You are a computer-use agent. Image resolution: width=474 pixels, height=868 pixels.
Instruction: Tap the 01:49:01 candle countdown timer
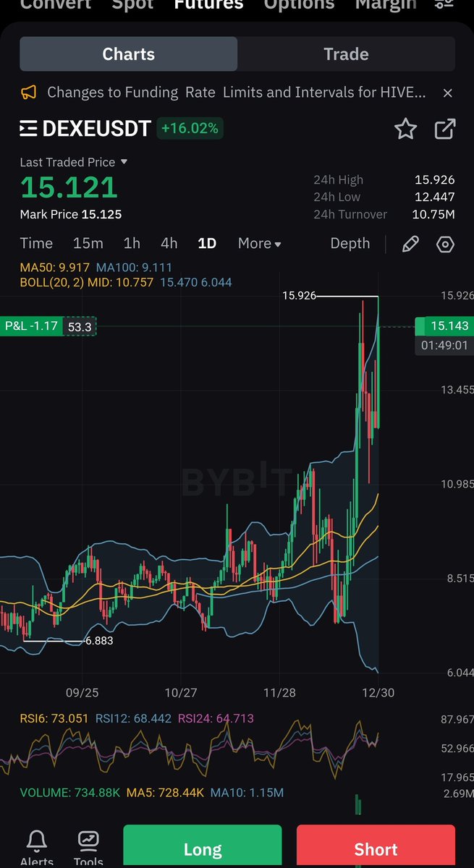tap(444, 346)
